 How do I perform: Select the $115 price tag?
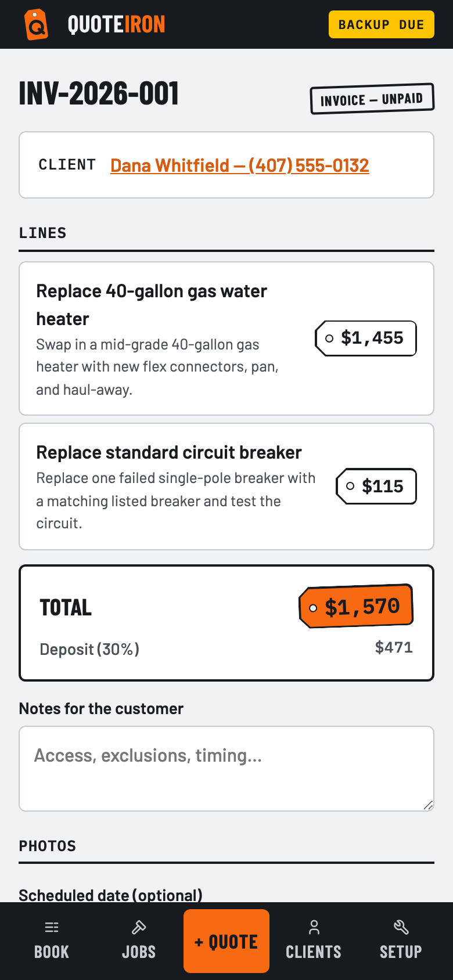376,486
